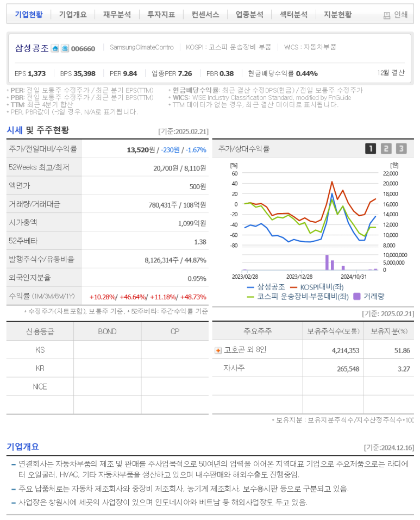Image resolution: width=420 pixels, height=520 pixels.
Task: Click the KR credit rating row
Action: 108,368
